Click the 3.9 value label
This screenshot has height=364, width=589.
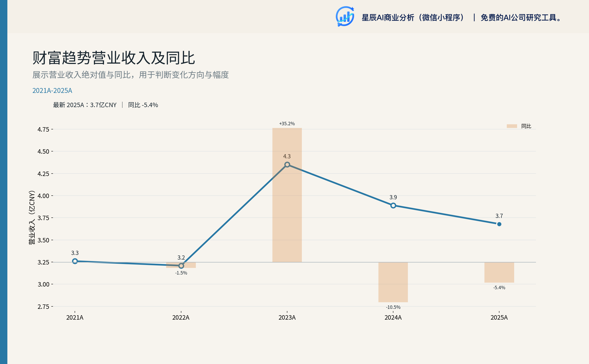[393, 197]
